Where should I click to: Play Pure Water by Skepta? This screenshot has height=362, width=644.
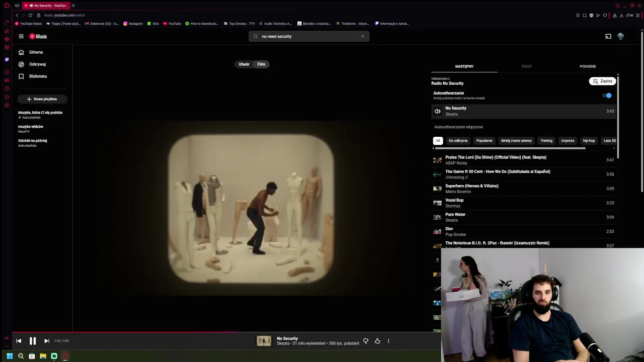524,217
